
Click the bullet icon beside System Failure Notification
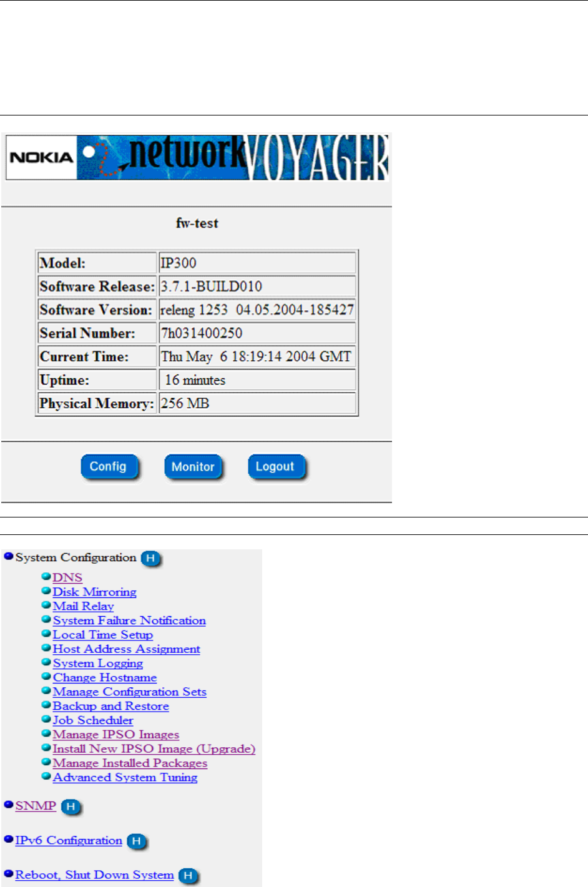(x=46, y=619)
